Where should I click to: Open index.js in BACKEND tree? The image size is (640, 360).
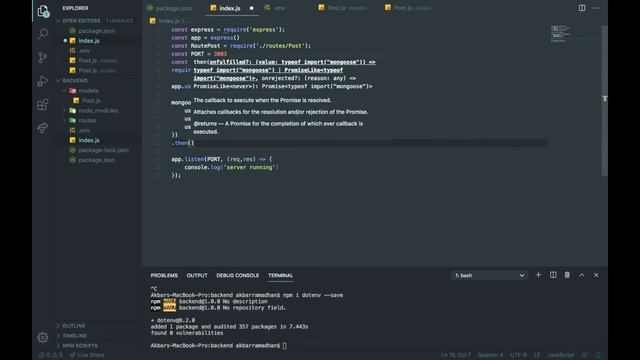[x=89, y=140]
